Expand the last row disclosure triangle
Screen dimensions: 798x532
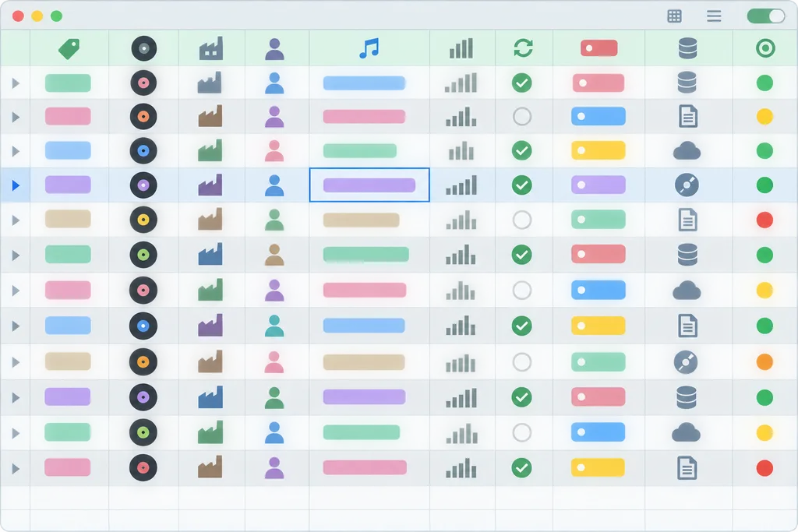16,468
